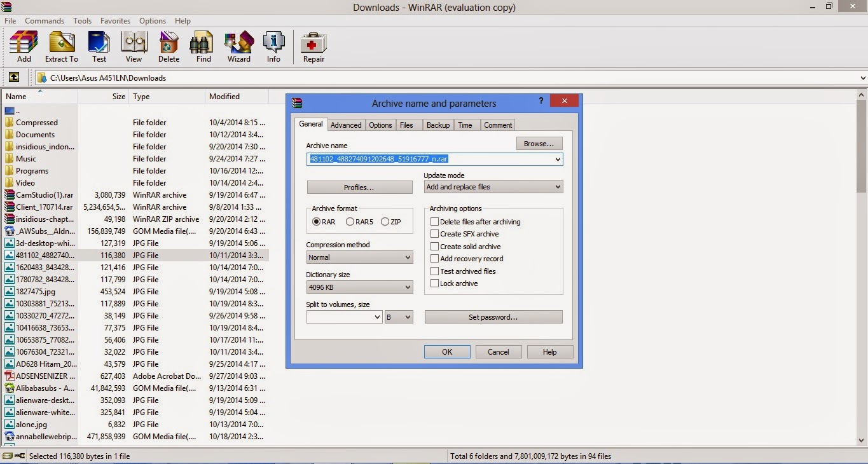Image resolution: width=868 pixels, height=464 pixels.
Task: Expand the address path dropdown arrow
Action: click(x=862, y=78)
